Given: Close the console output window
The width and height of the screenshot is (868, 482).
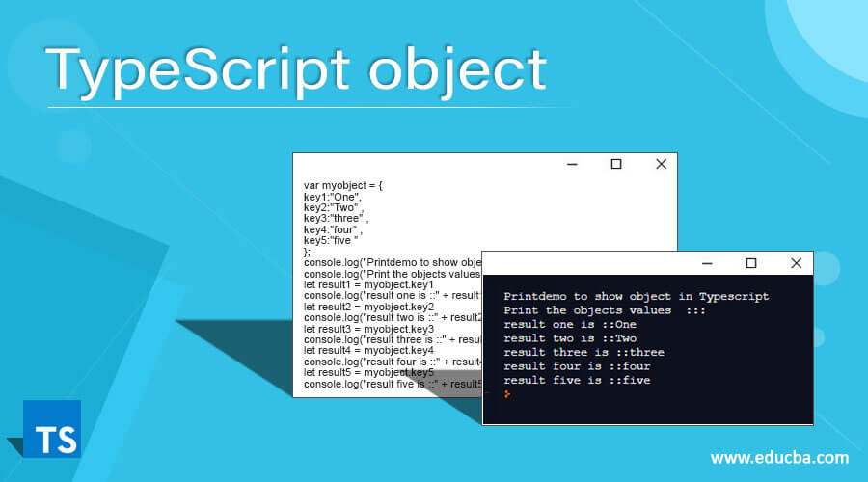Looking at the screenshot, I should [796, 263].
